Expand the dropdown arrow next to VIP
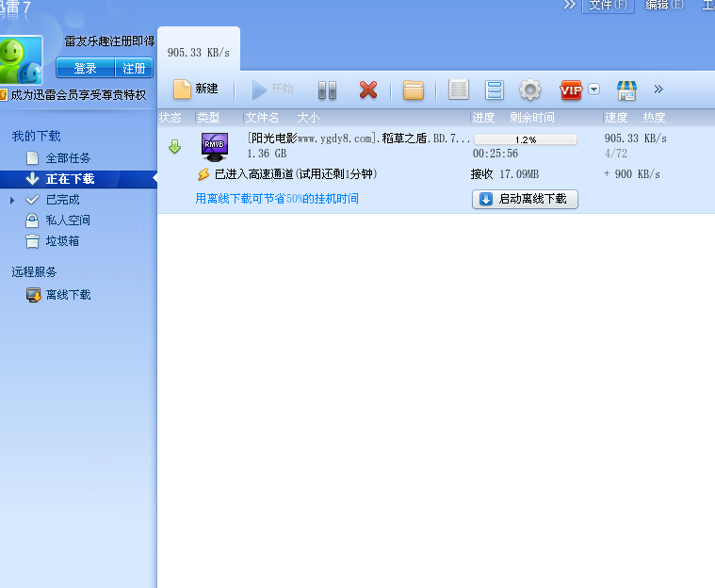 (593, 89)
